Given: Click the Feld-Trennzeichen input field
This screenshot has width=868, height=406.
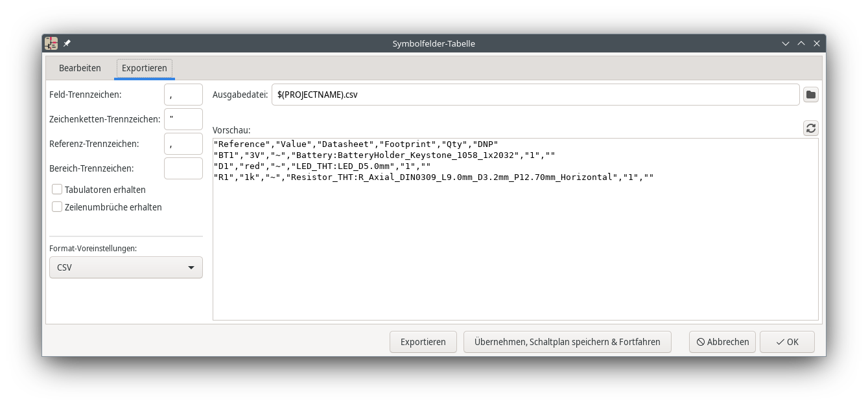Looking at the screenshot, I should [x=183, y=95].
